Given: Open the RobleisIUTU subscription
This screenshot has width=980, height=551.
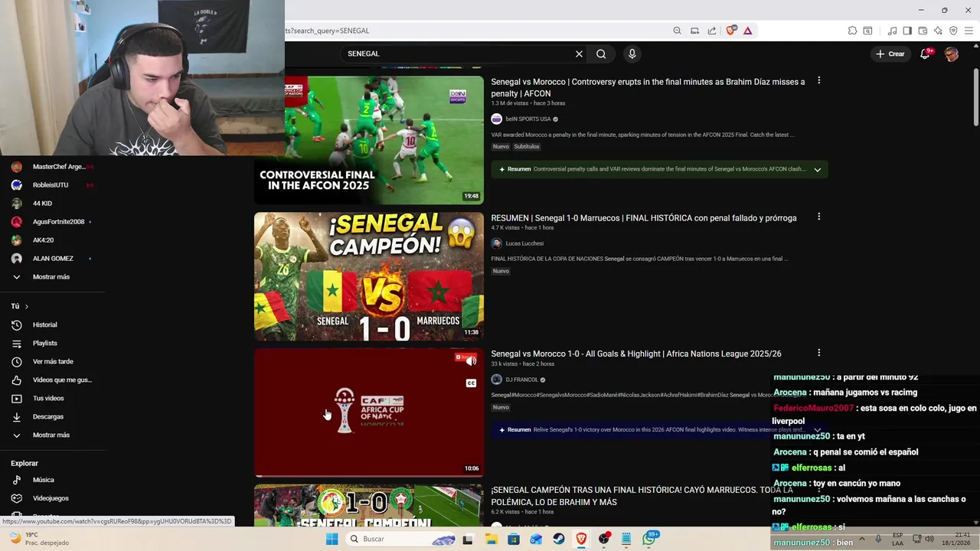Looking at the screenshot, I should 52,184.
